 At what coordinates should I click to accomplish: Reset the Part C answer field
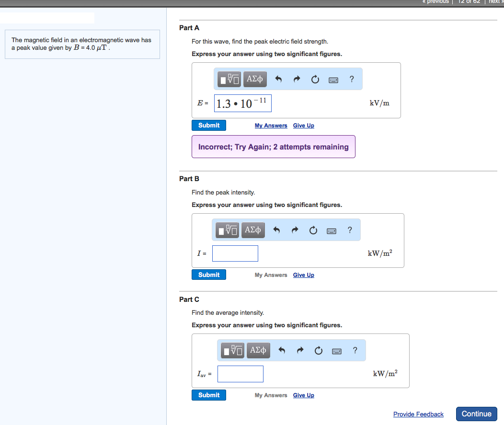[319, 350]
